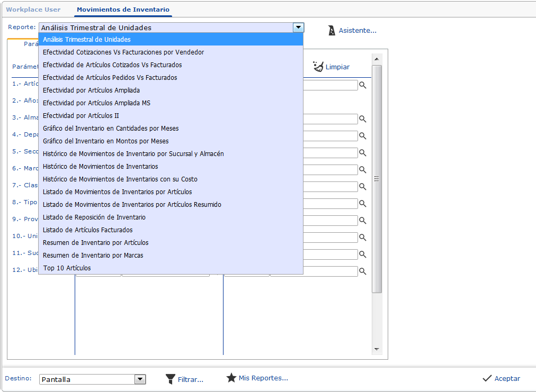Image resolution: width=536 pixels, height=392 pixels.
Task: Choose Efectividad por Artículos Ampliada
Action: click(x=171, y=90)
